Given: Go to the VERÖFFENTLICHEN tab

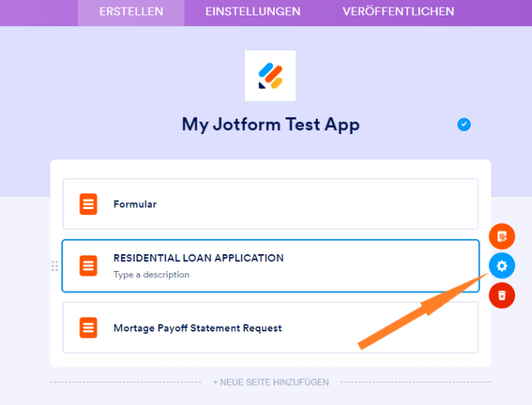Looking at the screenshot, I should coord(398,11).
